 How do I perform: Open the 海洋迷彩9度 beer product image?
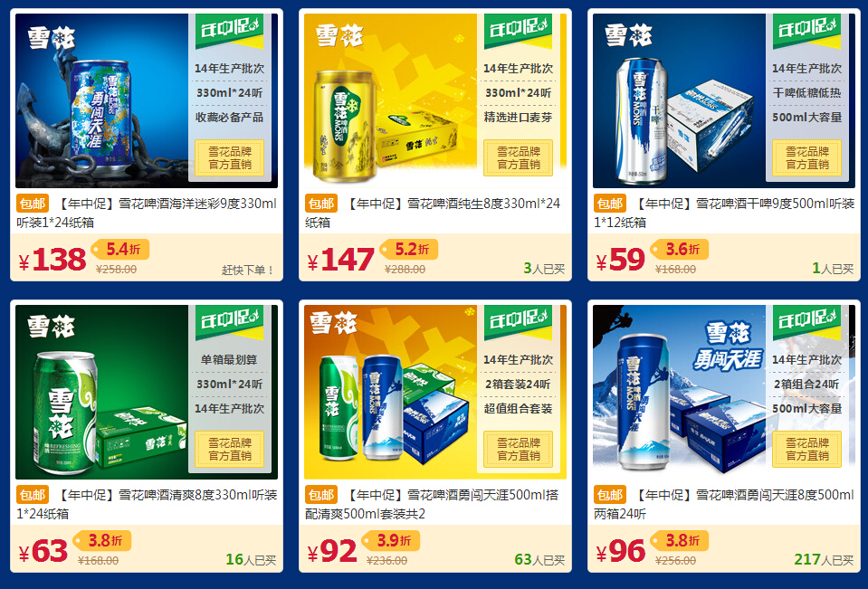pyautogui.click(x=147, y=100)
